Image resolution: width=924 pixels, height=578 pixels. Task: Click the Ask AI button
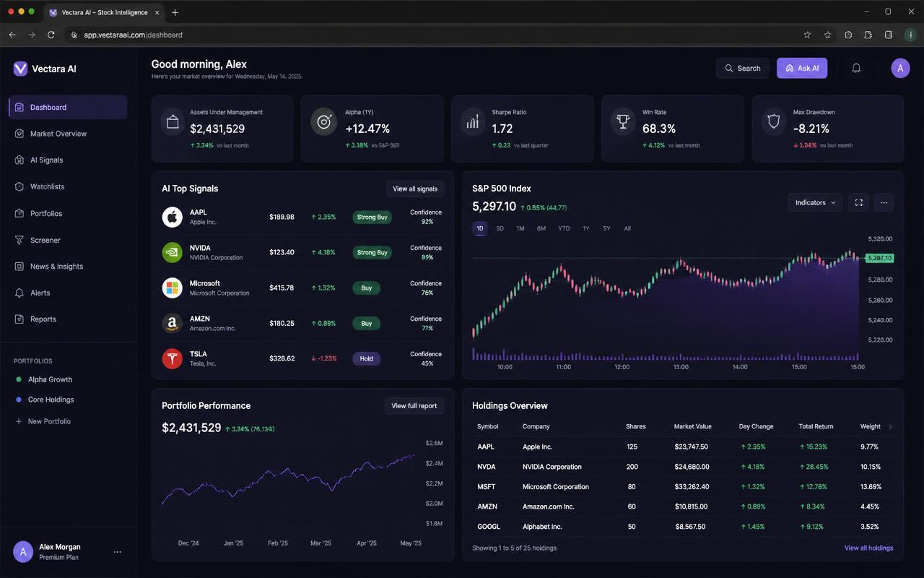pos(802,68)
